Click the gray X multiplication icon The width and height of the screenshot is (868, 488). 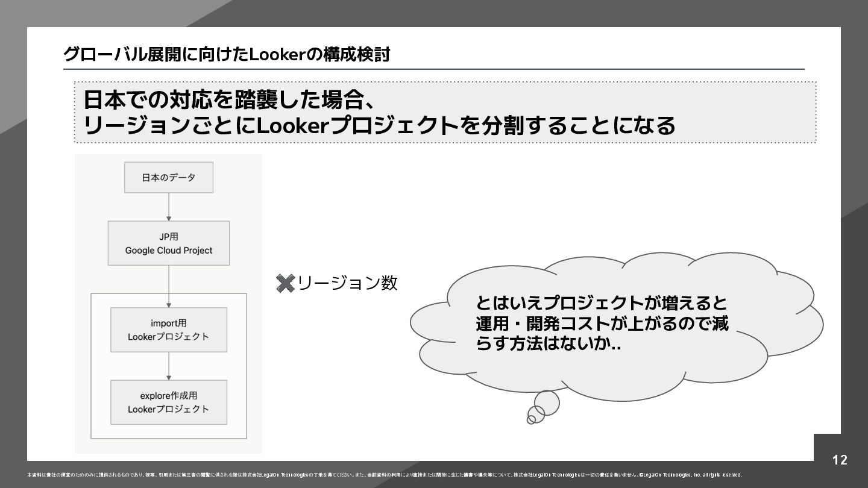pos(285,283)
